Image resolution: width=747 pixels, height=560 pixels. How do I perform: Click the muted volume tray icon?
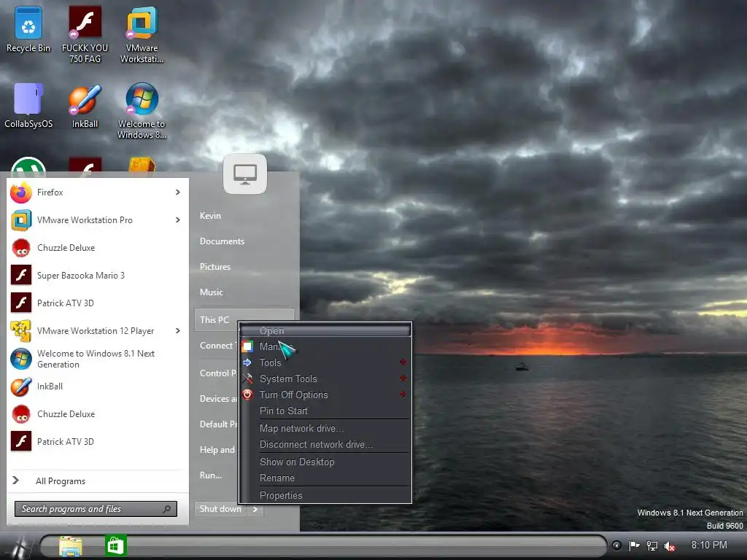click(670, 546)
